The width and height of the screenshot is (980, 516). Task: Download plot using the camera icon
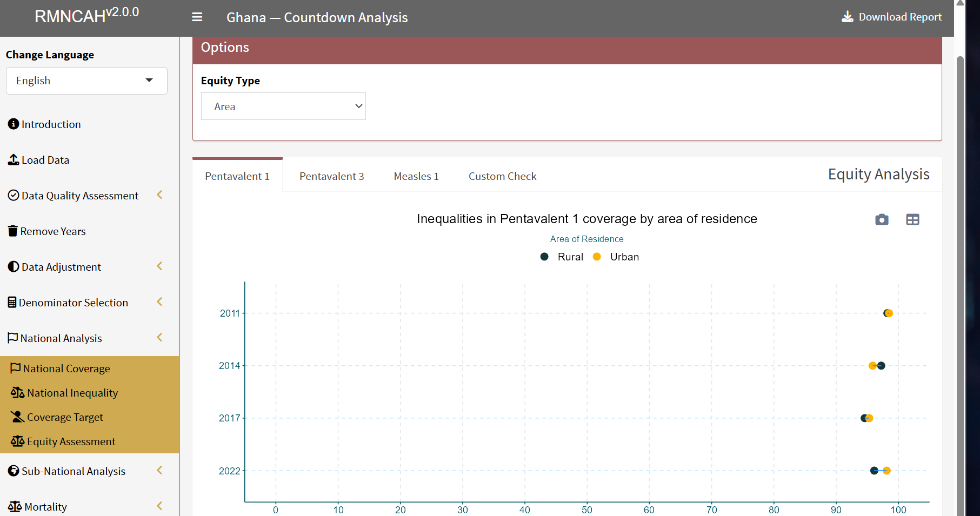[882, 219]
